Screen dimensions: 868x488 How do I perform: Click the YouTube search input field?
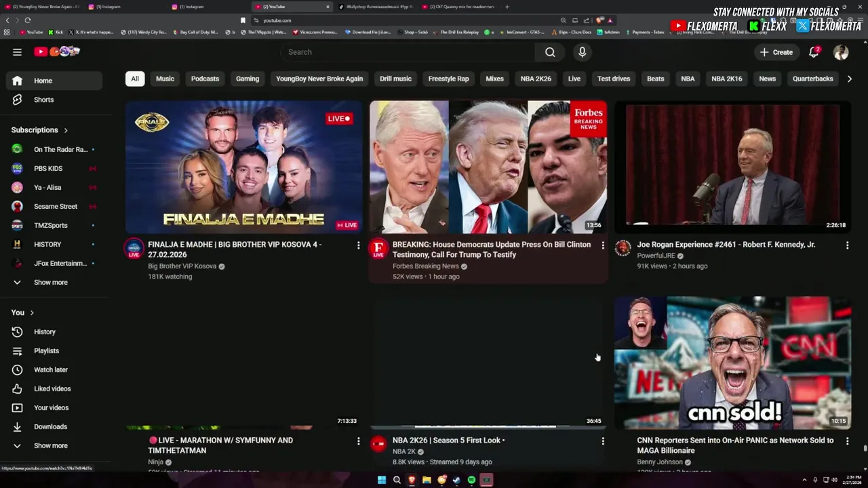(407, 52)
